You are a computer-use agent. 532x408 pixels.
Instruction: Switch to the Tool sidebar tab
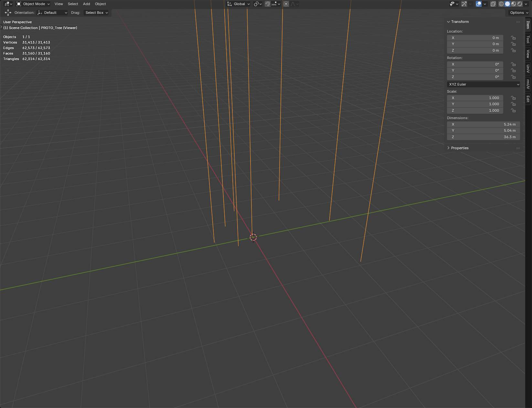pos(528,39)
